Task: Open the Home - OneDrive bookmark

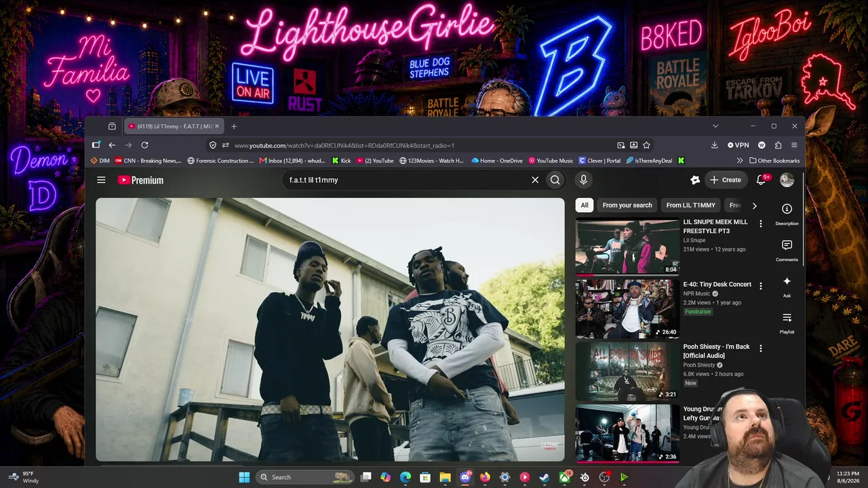Action: point(496,161)
